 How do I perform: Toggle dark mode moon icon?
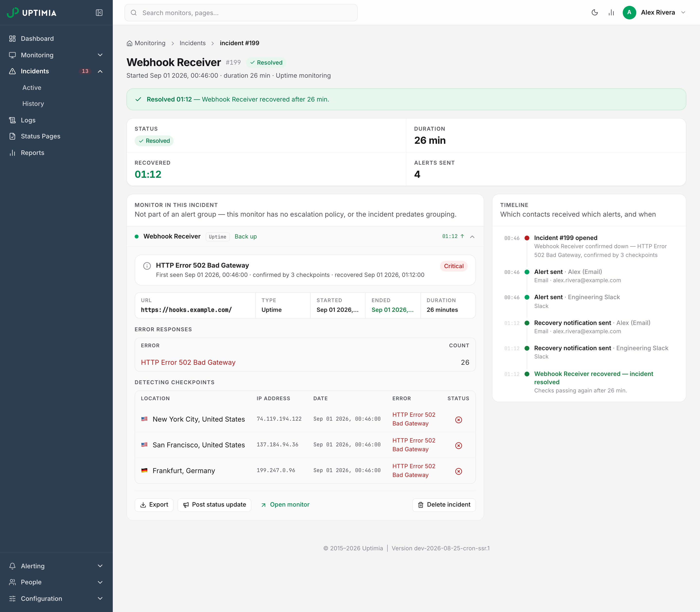[595, 13]
